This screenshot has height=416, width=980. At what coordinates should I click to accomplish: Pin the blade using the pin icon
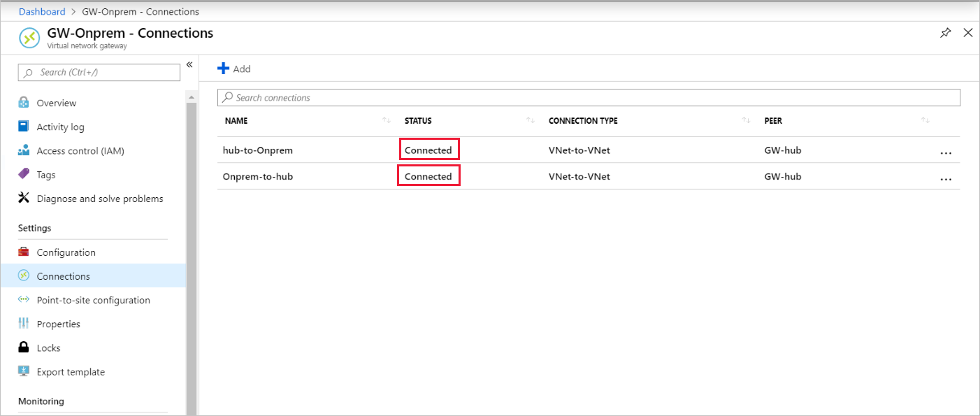pos(946,33)
